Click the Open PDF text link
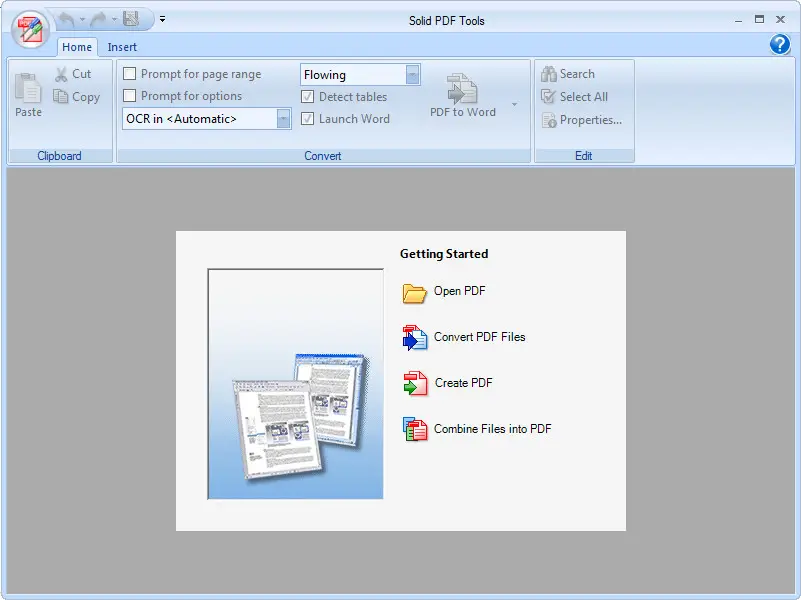The width and height of the screenshot is (801, 600). (x=459, y=291)
